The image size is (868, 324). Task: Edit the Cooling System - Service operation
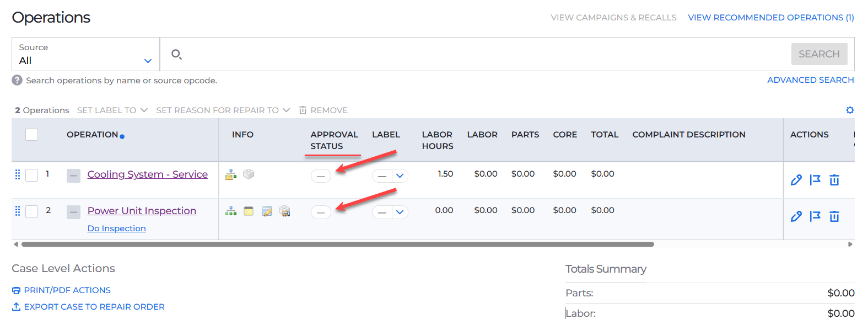[x=796, y=180]
